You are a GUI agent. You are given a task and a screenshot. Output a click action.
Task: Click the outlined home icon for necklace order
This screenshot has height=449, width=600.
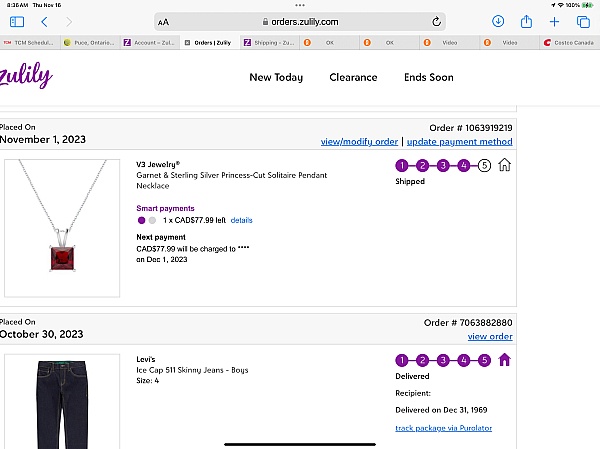(x=504, y=165)
